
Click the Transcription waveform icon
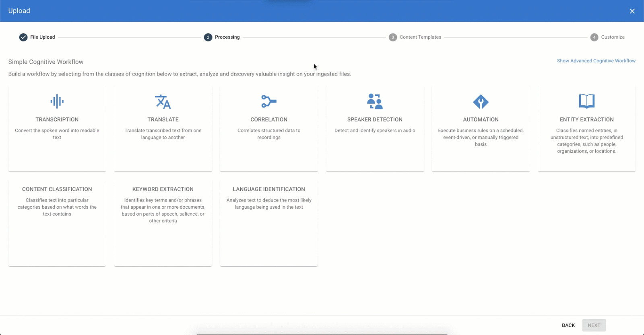tap(57, 101)
